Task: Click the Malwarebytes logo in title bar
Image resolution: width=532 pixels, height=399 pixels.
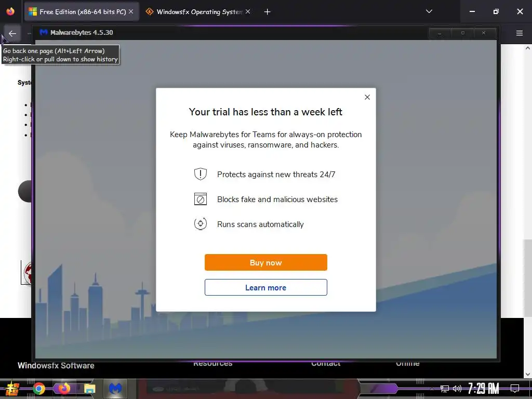Action: coord(44,32)
